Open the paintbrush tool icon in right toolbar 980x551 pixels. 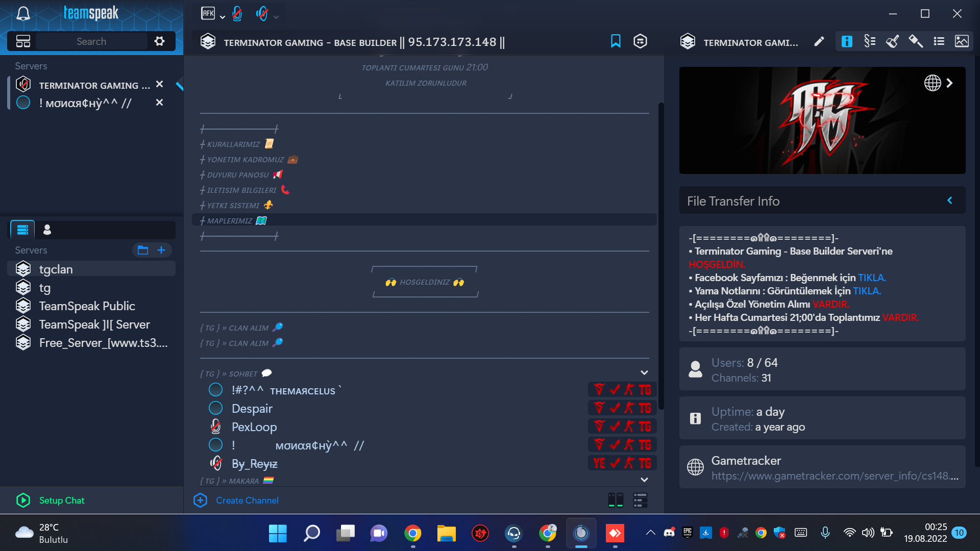coord(892,41)
